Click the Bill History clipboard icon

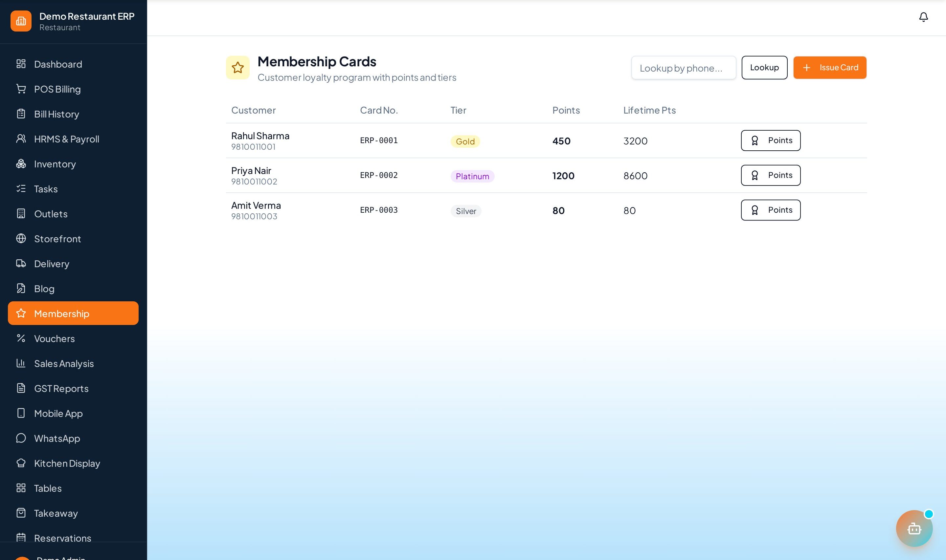tap(21, 114)
